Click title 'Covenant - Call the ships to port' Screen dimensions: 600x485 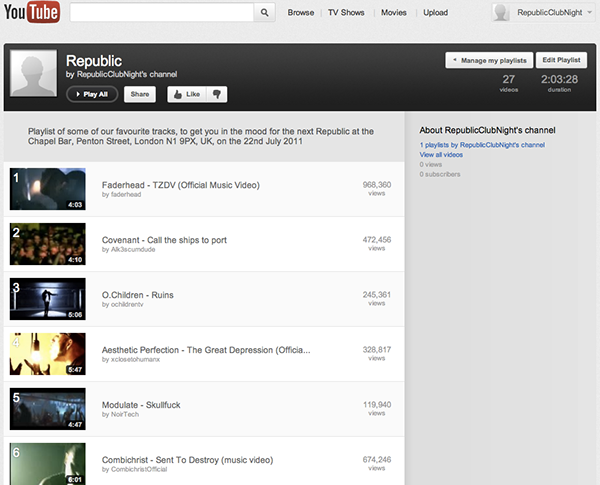[164, 240]
